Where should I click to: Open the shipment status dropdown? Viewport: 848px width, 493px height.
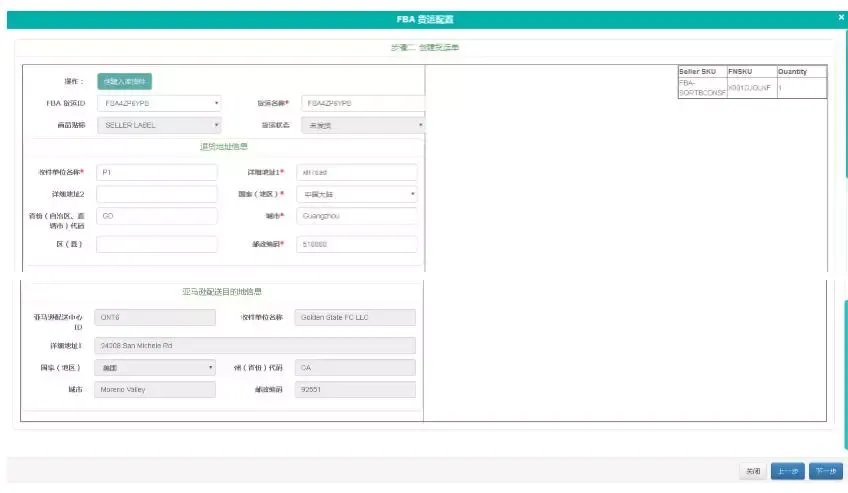363,125
